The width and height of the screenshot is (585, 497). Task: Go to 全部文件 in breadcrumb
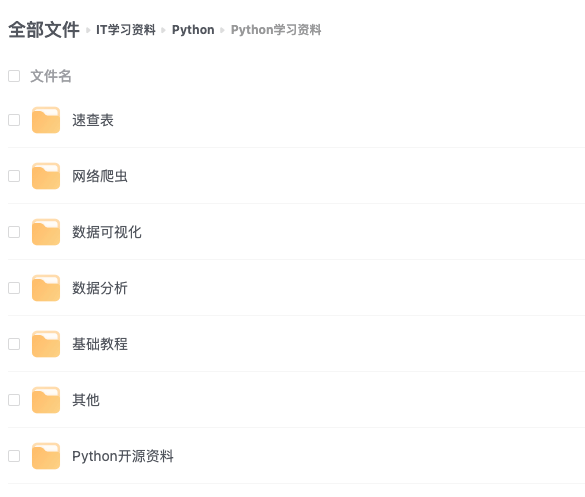(44, 30)
